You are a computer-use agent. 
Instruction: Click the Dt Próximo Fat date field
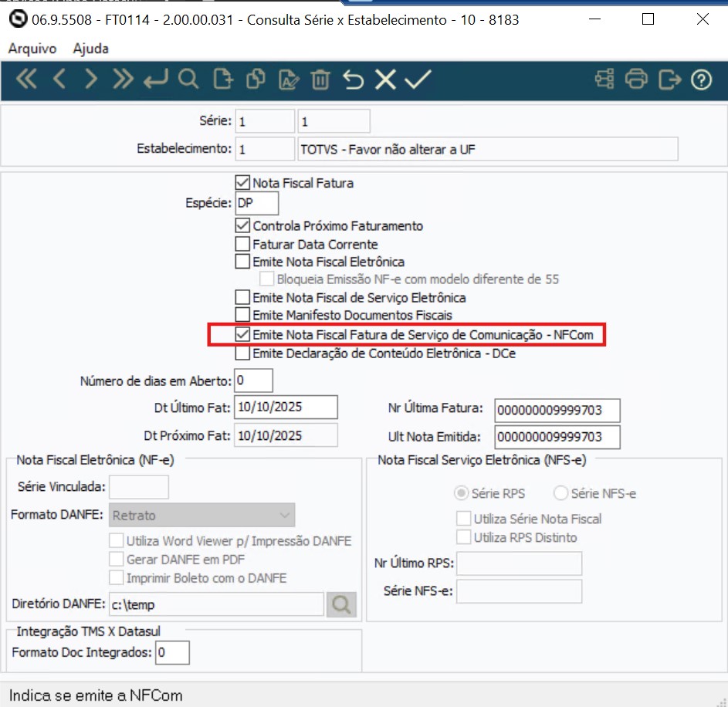coord(286,435)
